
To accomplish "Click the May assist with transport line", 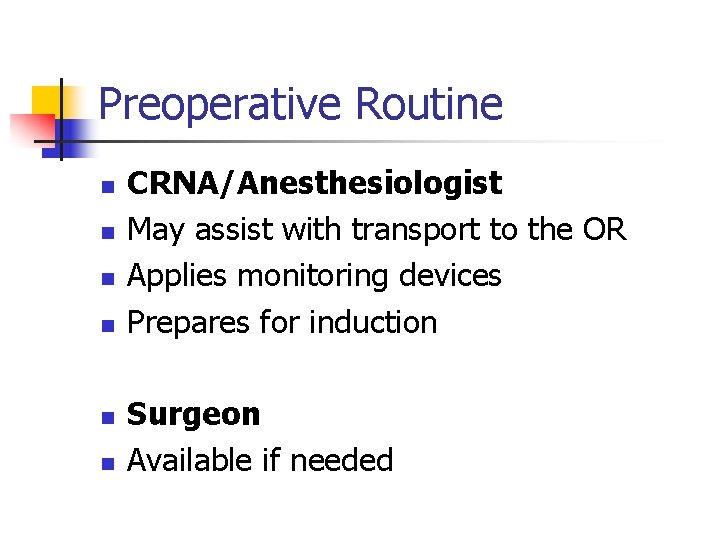I will tap(377, 229).
